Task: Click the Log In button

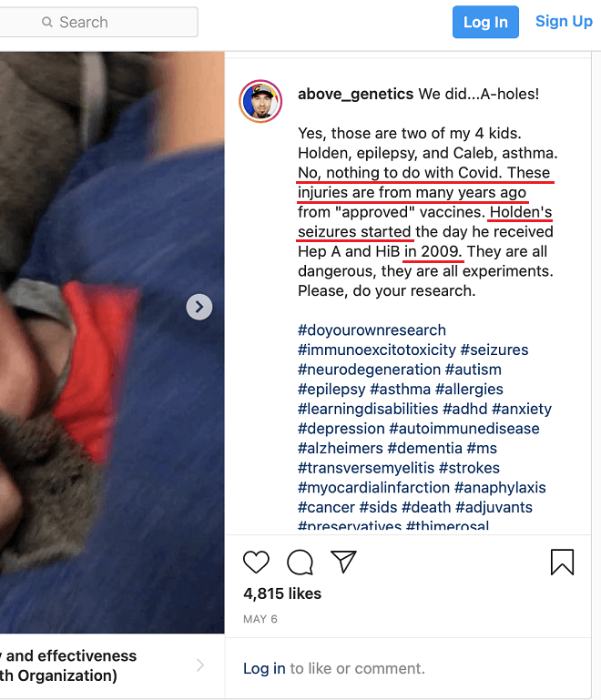Action: pos(485,22)
